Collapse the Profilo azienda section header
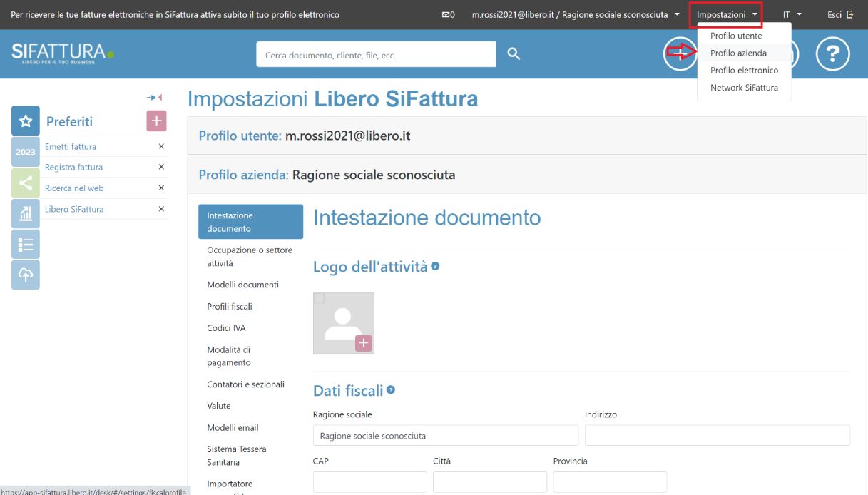Image resolution: width=868 pixels, height=495 pixels. click(x=526, y=175)
